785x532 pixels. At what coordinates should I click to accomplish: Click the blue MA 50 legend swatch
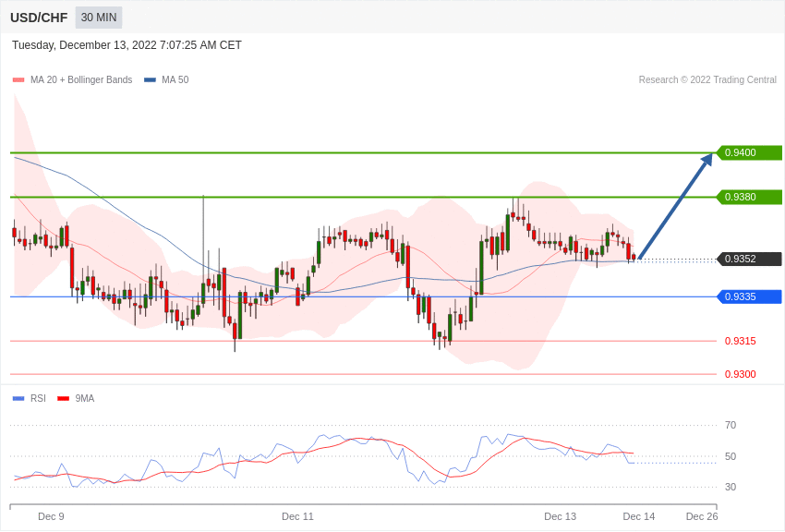click(x=150, y=80)
